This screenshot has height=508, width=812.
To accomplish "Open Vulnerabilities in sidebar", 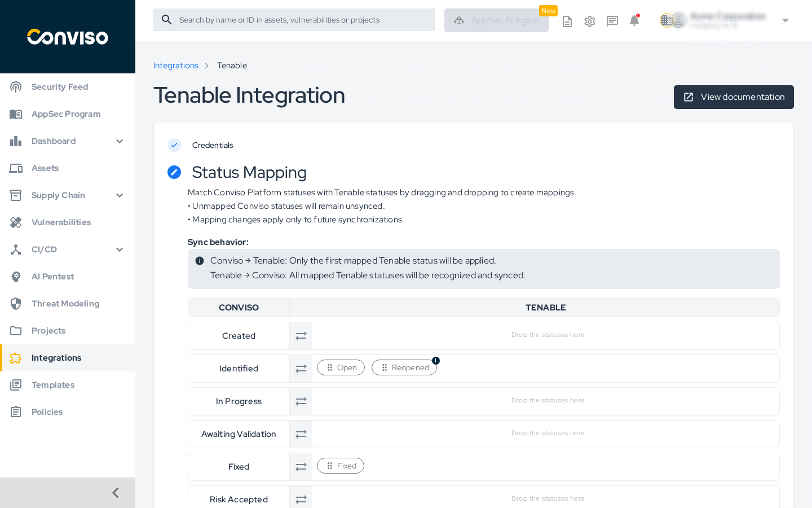I will click(68, 222).
